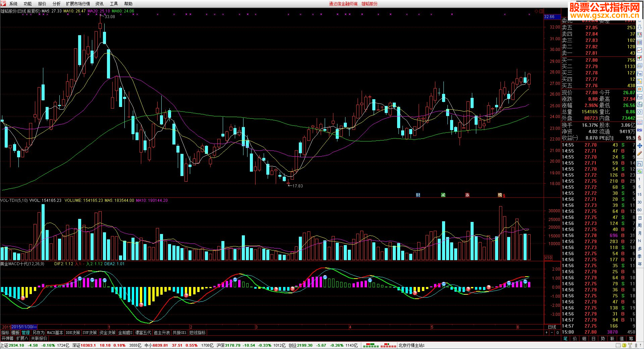Select the monthly 月 period

pyautogui.click(x=640, y=233)
